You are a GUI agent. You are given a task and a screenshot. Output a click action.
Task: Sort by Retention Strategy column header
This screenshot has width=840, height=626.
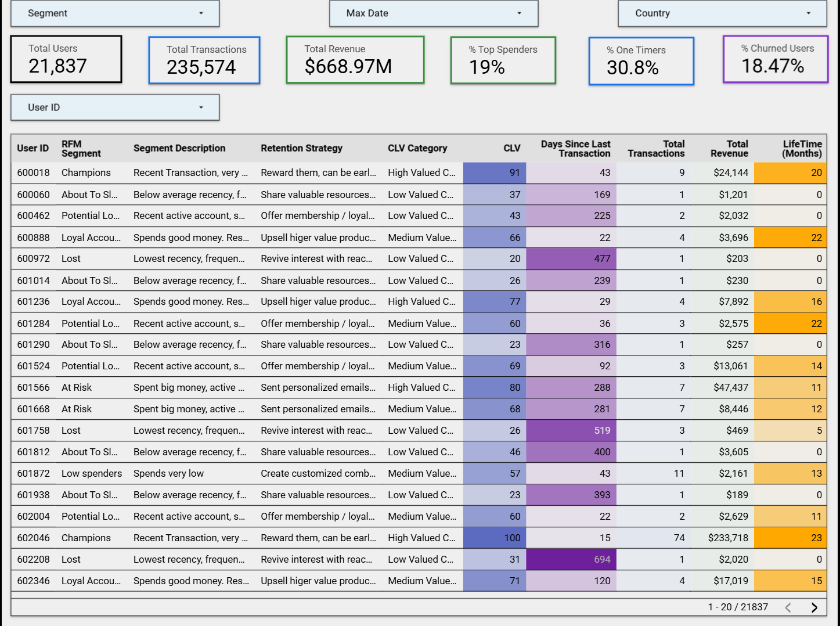[x=301, y=148]
